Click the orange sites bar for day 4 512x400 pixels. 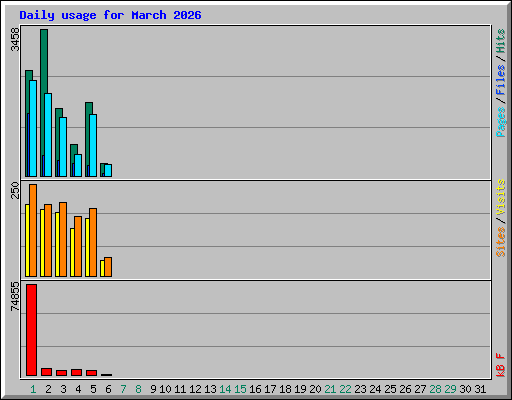[x=78, y=246]
